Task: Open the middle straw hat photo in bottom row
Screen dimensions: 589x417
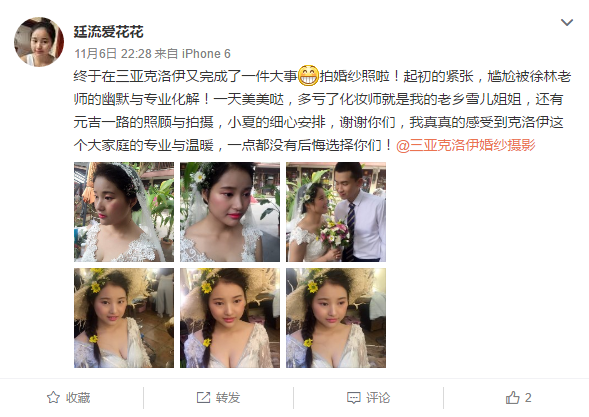Action: [230, 318]
